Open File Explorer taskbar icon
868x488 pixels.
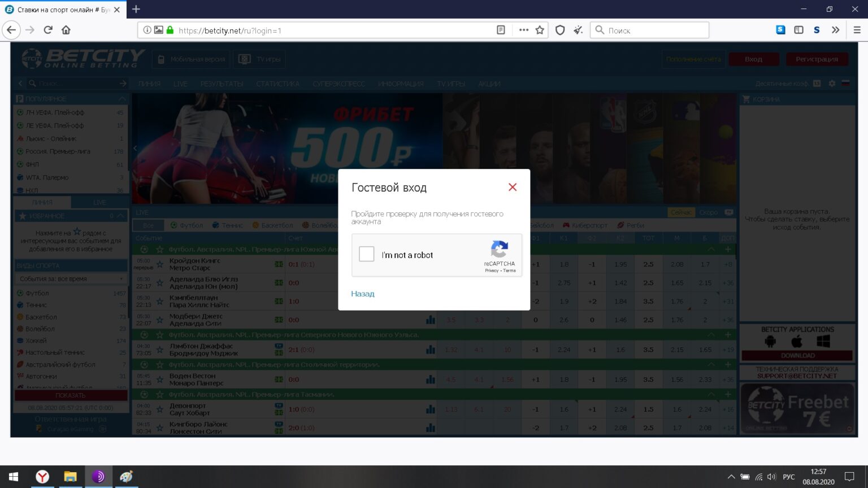70,477
